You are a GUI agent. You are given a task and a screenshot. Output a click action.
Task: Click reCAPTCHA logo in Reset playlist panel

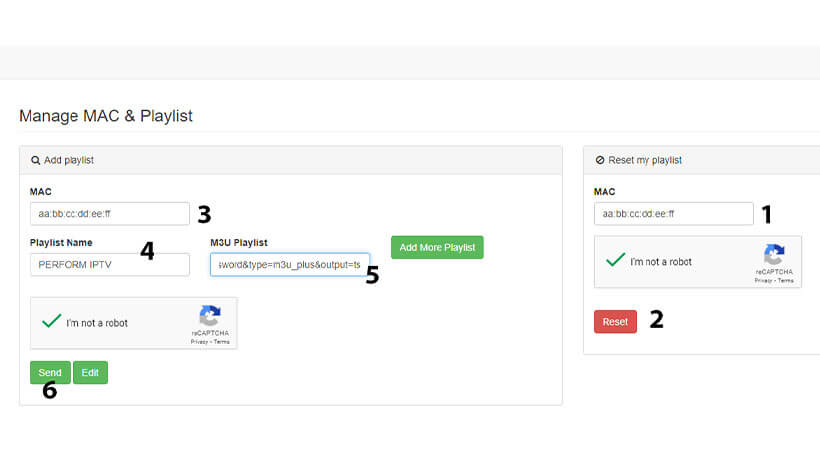[x=774, y=255]
